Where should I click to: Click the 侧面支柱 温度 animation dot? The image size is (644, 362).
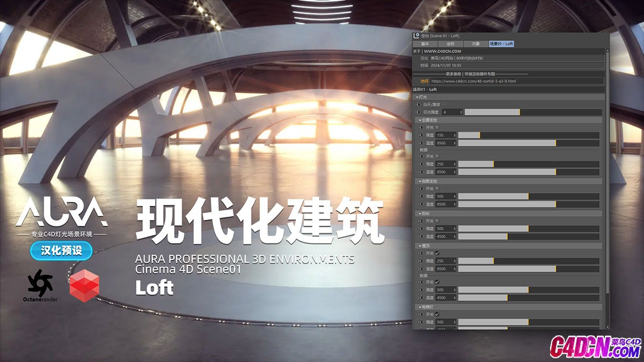pyautogui.click(x=422, y=204)
